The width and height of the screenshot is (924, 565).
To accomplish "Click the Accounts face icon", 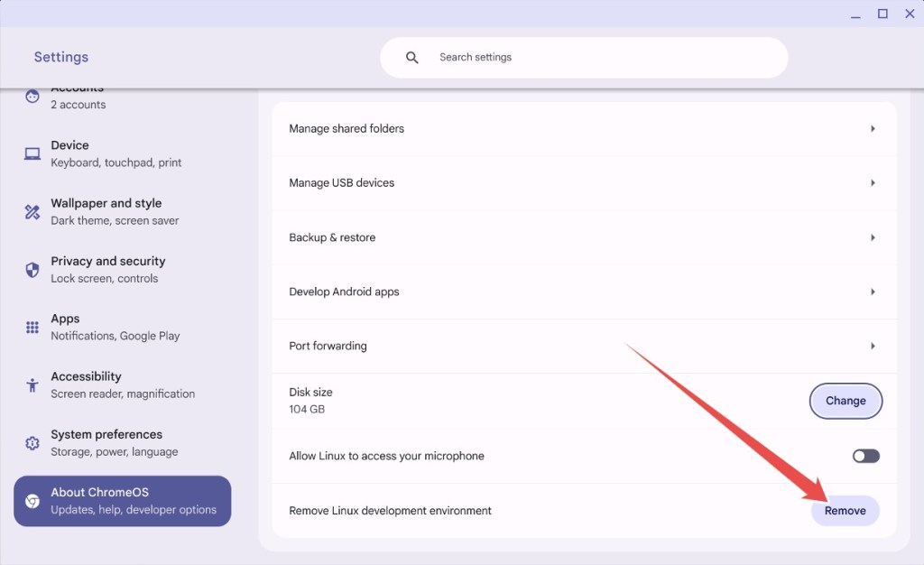I will [32, 96].
